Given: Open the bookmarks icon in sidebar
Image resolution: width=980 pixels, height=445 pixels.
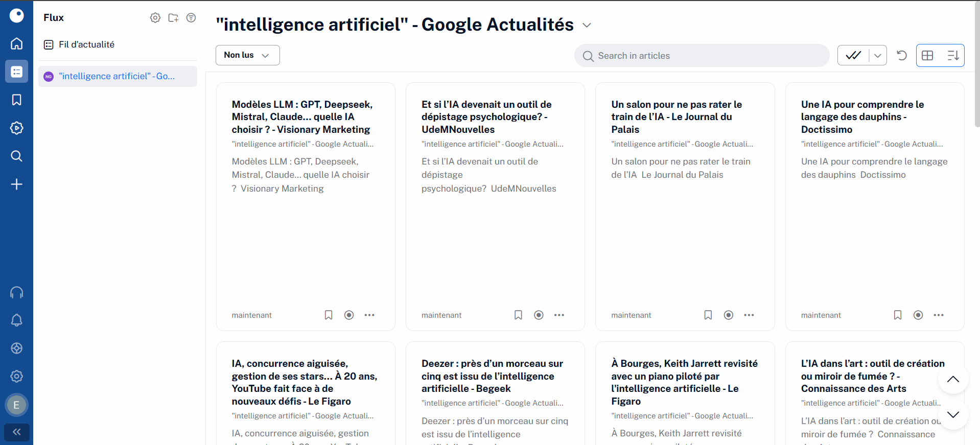Looking at the screenshot, I should [x=16, y=100].
